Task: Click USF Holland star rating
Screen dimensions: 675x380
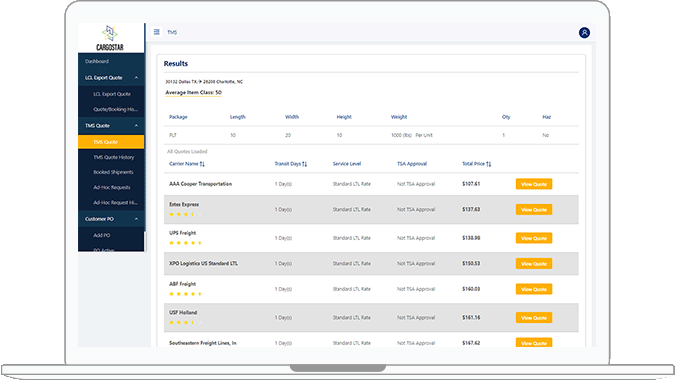Action: coord(186,322)
